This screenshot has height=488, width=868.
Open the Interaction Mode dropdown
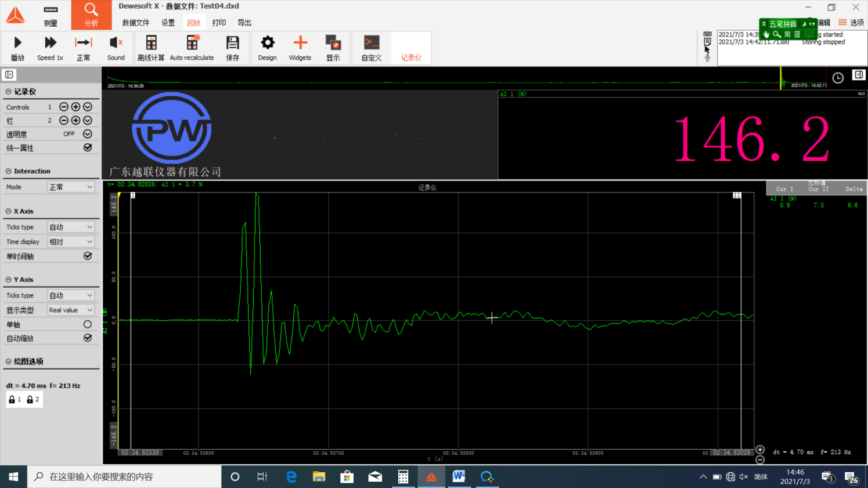click(71, 187)
